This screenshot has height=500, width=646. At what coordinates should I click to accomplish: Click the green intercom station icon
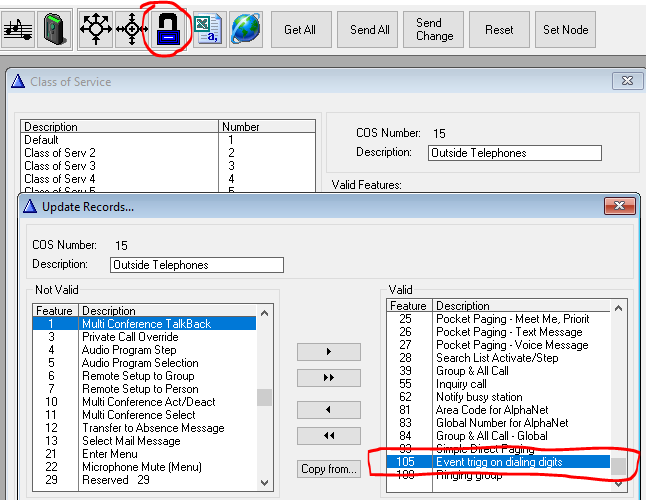56,29
